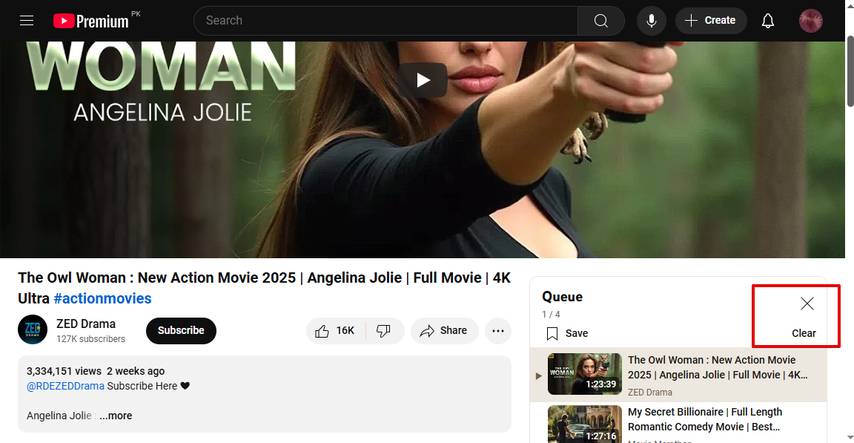This screenshot has width=854, height=443.
Task: Go to YouTube Premium home logo
Action: tap(91, 21)
